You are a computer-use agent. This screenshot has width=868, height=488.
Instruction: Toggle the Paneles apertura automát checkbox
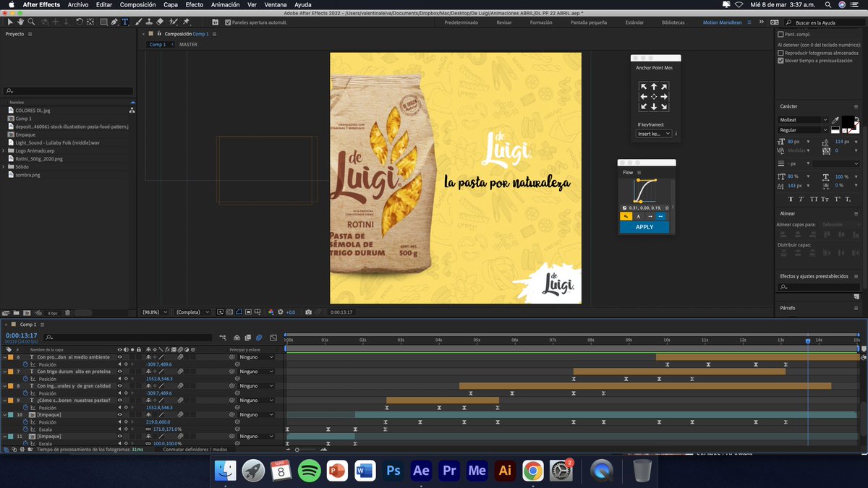tap(229, 22)
